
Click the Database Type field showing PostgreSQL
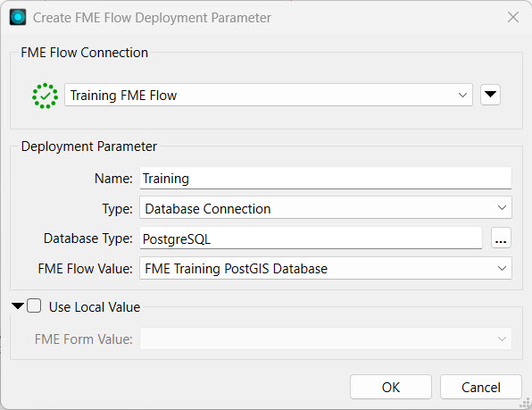311,238
